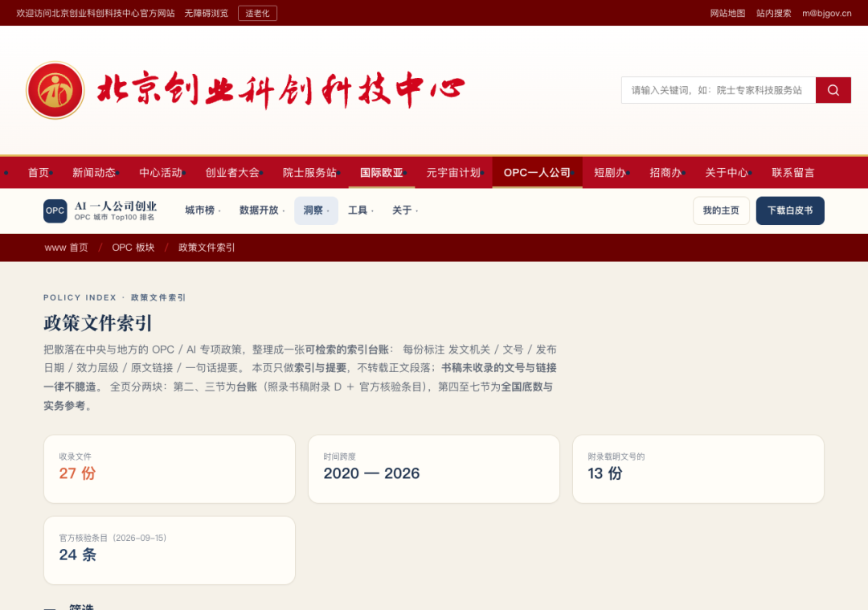Screen dimensions: 868x610
Task: Click the 官方核验条目 24 条 card
Action: tap(170, 551)
